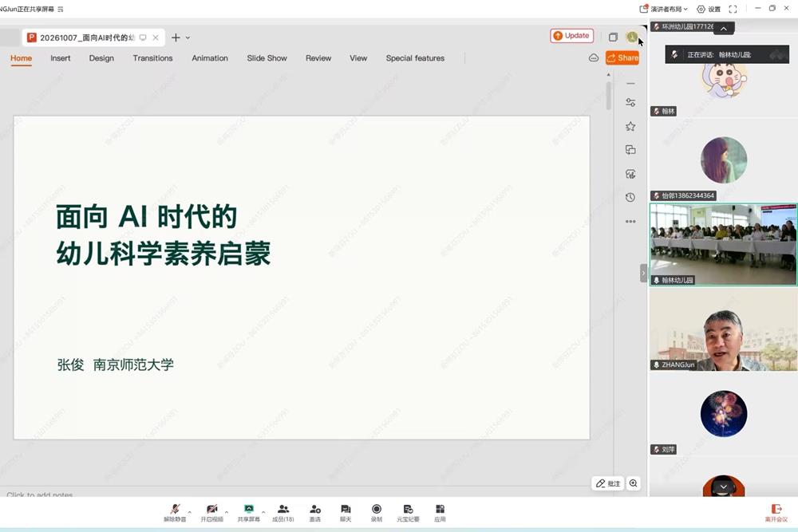Close the 20261007 presentation tab

156,37
